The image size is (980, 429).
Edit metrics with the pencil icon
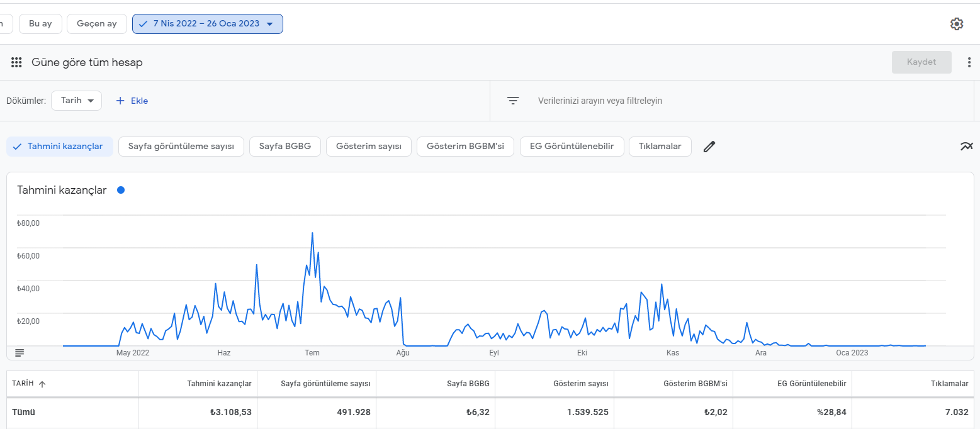click(709, 147)
